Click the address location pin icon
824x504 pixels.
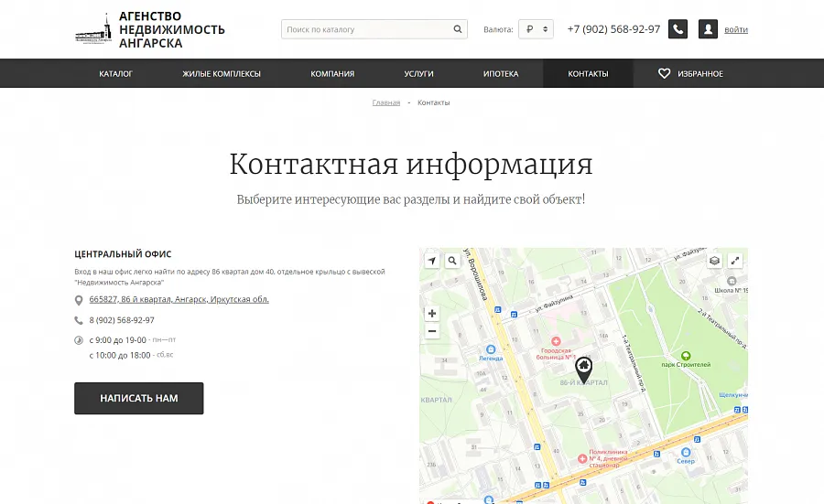(79, 300)
